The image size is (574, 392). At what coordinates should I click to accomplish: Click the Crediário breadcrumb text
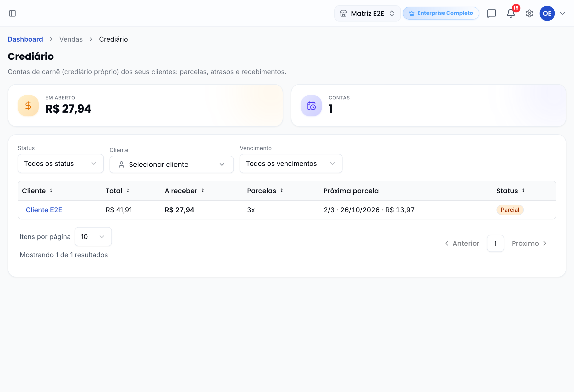coord(113,39)
